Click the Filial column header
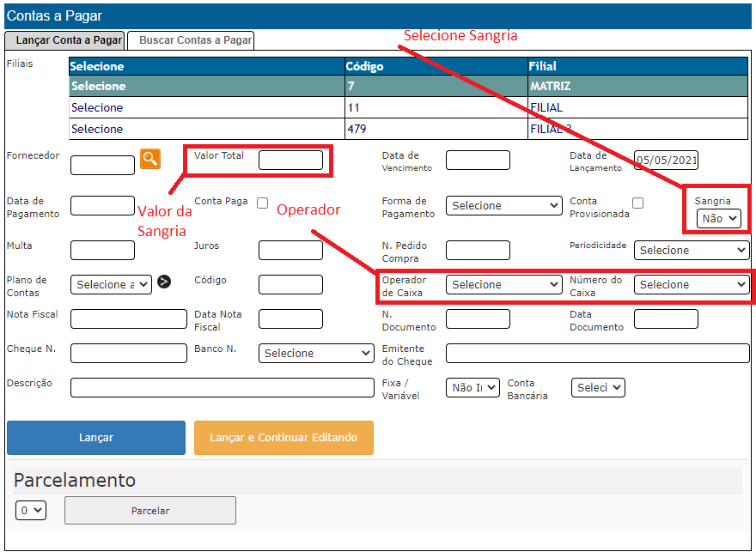This screenshot has width=756, height=558. click(x=637, y=66)
